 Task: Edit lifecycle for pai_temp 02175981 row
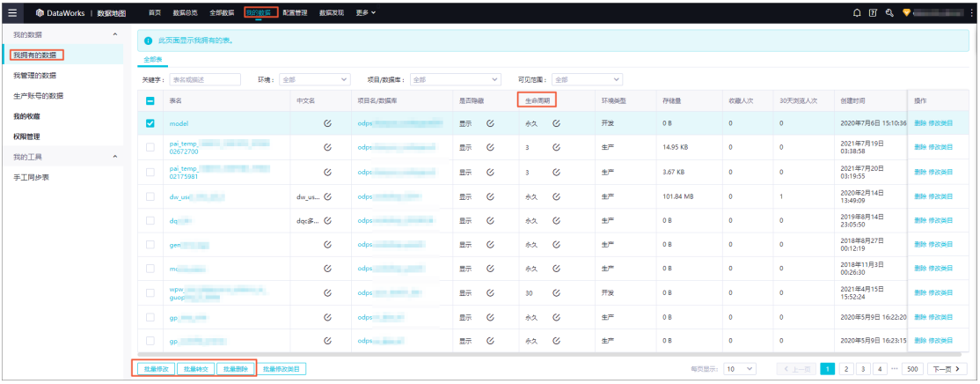tap(556, 172)
